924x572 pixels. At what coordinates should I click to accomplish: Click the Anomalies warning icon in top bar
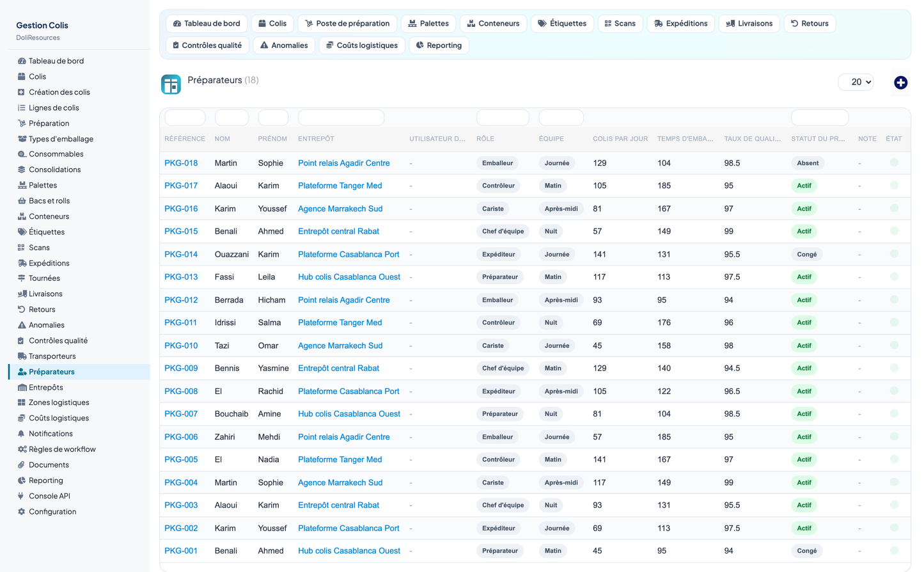tap(264, 45)
